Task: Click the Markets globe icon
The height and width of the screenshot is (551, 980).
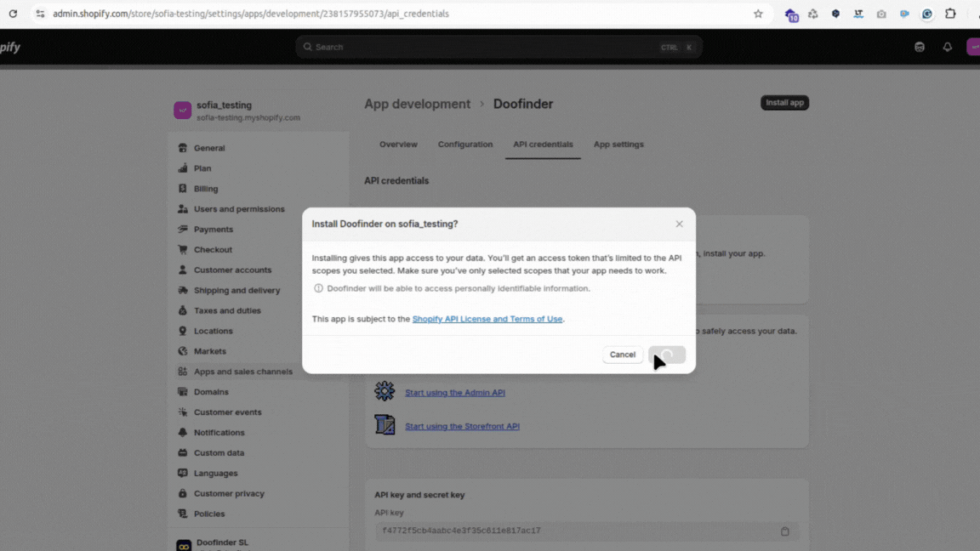Action: pyautogui.click(x=183, y=351)
